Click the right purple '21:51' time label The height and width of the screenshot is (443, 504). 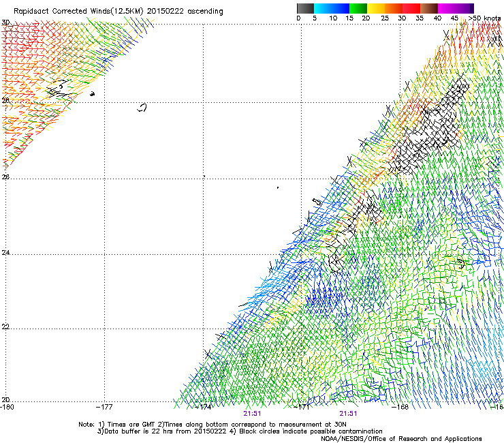tap(348, 414)
